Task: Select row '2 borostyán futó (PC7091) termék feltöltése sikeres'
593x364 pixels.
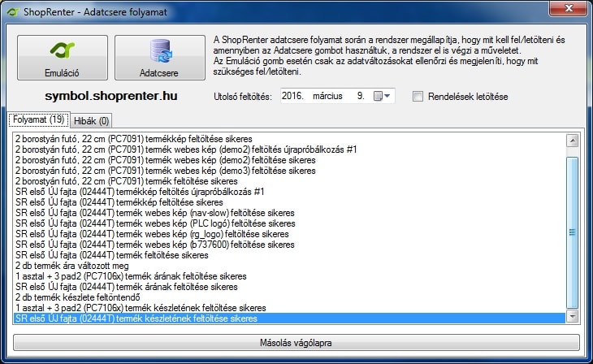Action: (x=289, y=181)
